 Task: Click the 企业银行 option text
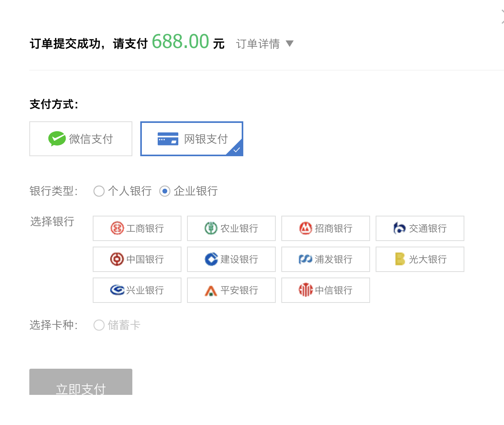pyautogui.click(x=196, y=191)
